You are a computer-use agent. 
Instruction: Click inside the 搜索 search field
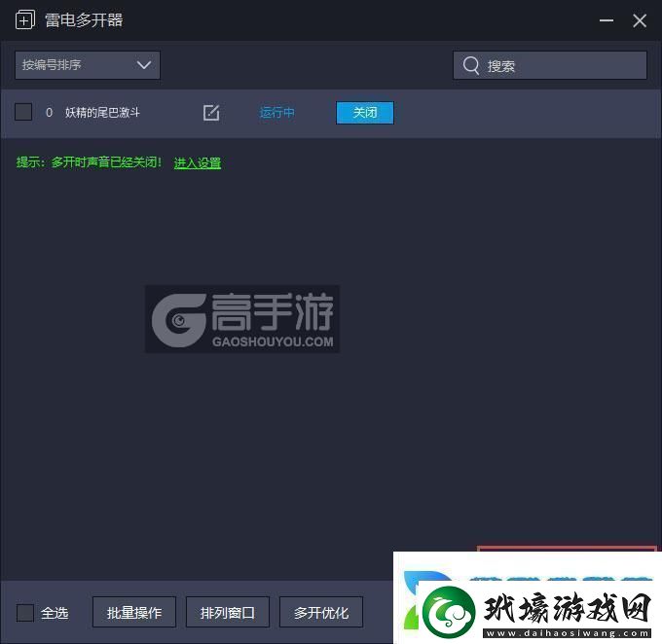click(550, 65)
